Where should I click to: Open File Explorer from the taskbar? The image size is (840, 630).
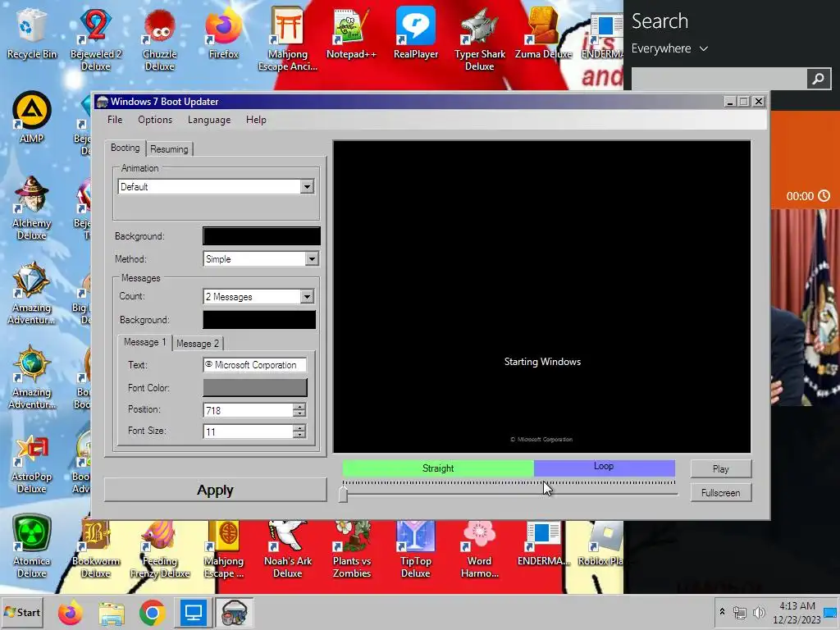(112, 612)
